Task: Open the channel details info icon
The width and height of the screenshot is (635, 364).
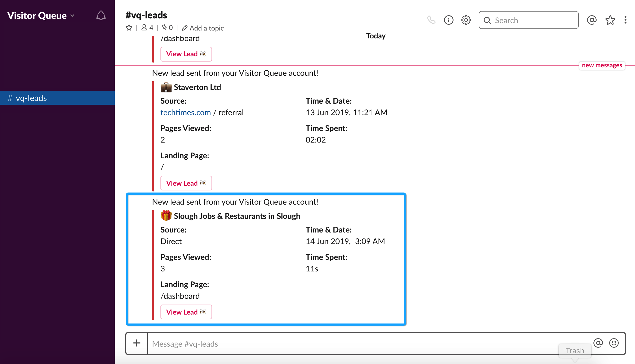Action: tap(449, 20)
